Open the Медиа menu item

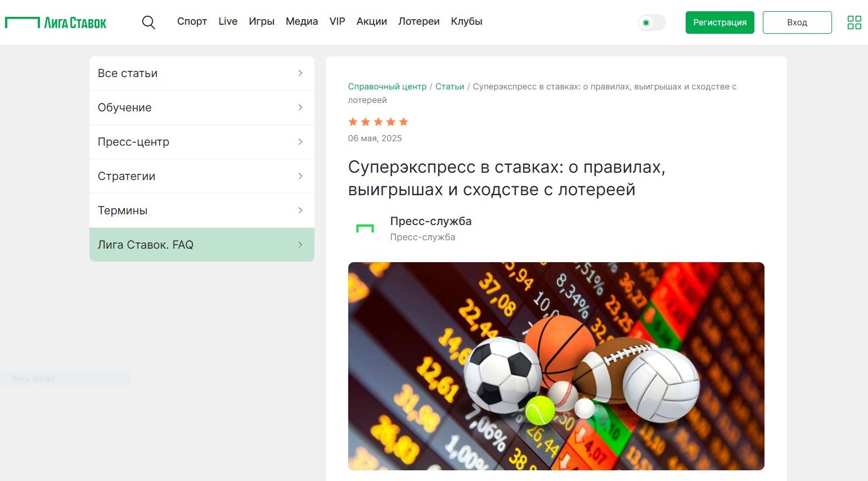point(302,21)
